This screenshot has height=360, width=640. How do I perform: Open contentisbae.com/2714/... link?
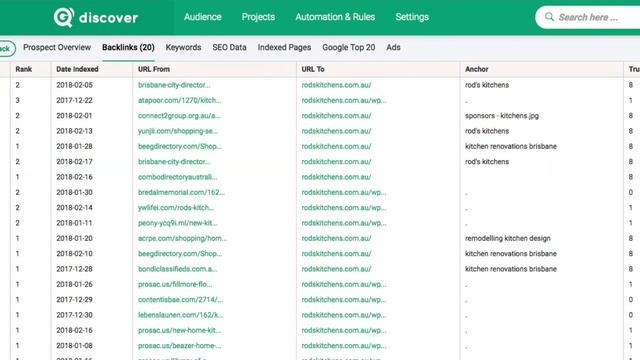pyautogui.click(x=180, y=300)
